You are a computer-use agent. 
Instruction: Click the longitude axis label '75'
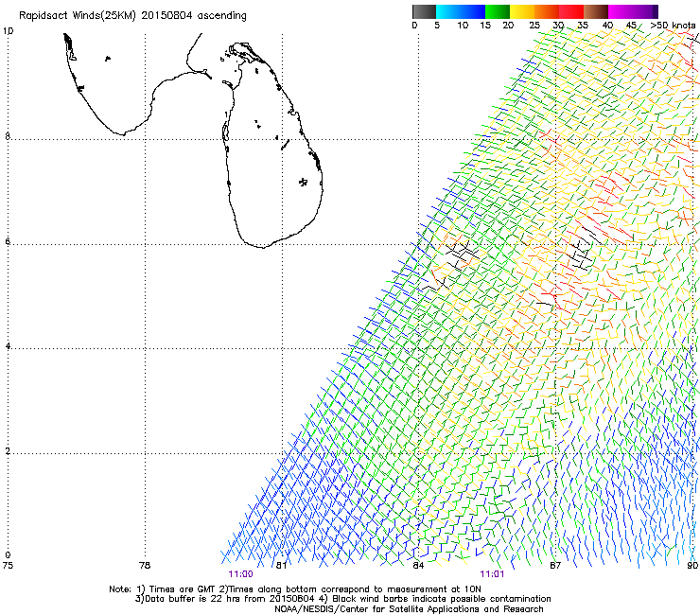point(8,565)
